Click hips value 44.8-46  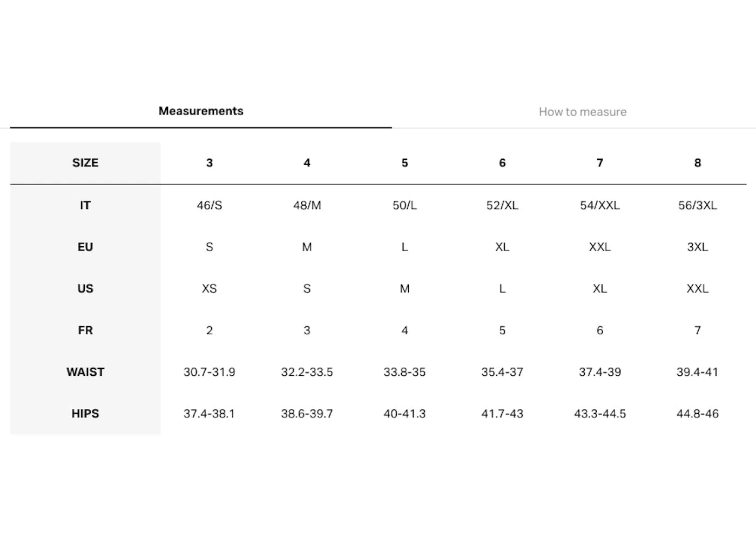pos(697,414)
